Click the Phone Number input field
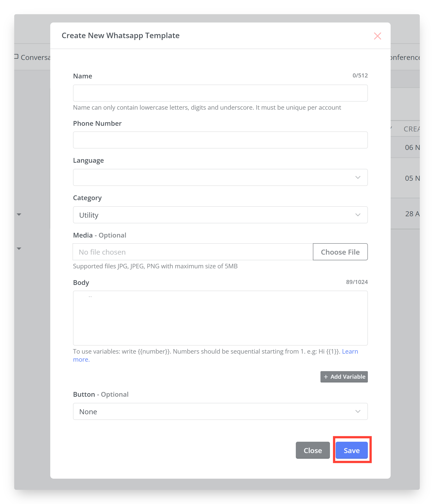Image resolution: width=434 pixels, height=504 pixels. pyautogui.click(x=220, y=140)
